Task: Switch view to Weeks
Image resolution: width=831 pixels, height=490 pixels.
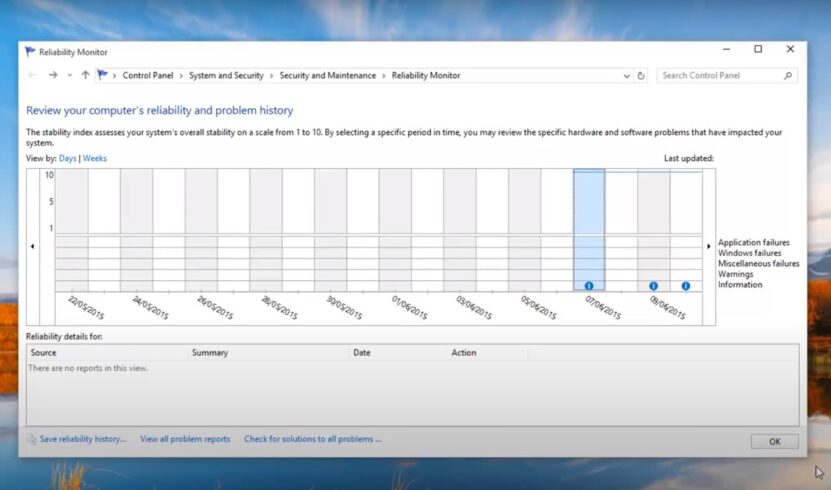Action: 94,158
